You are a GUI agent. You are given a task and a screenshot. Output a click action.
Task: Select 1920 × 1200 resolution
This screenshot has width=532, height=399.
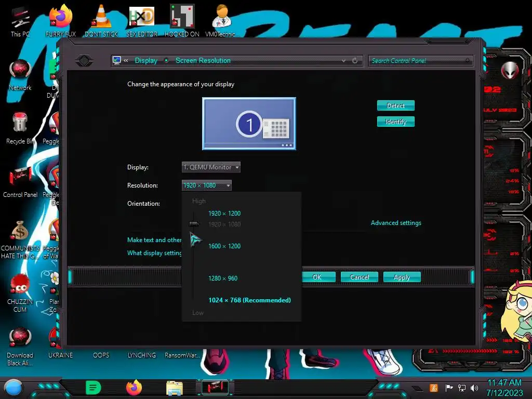pyautogui.click(x=224, y=214)
